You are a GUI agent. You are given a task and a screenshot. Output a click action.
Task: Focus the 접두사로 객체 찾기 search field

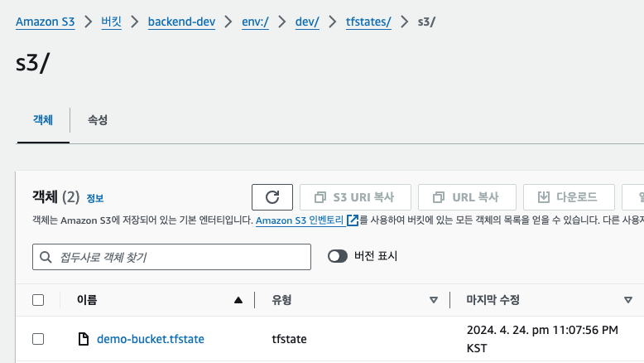point(171,257)
